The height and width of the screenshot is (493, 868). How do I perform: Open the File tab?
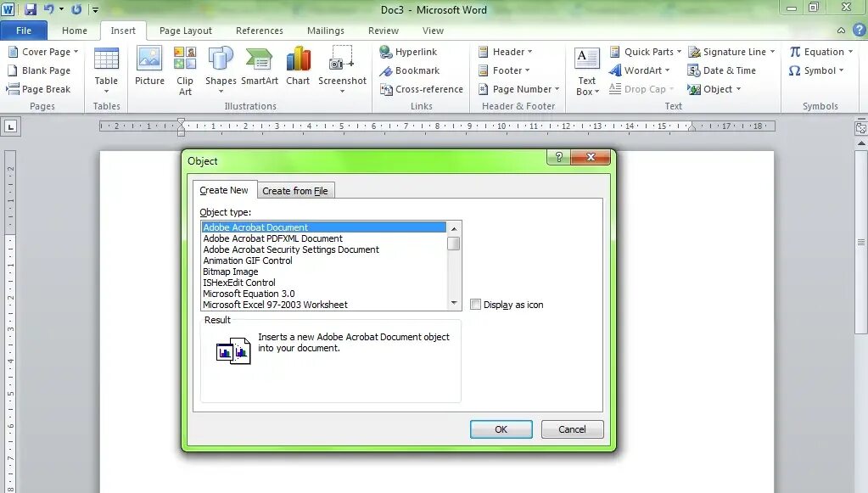[24, 31]
